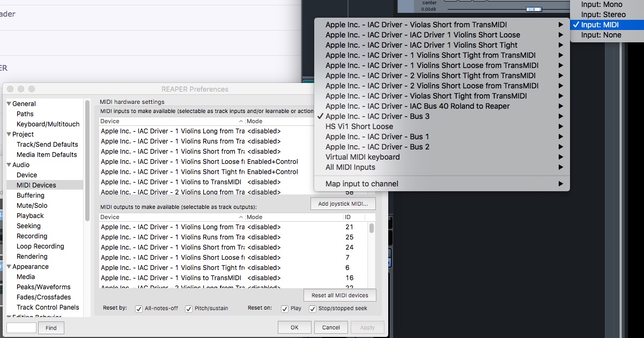This screenshot has width=644, height=338.
Task: Open All MIDI Inputs submenu
Action: pos(442,167)
